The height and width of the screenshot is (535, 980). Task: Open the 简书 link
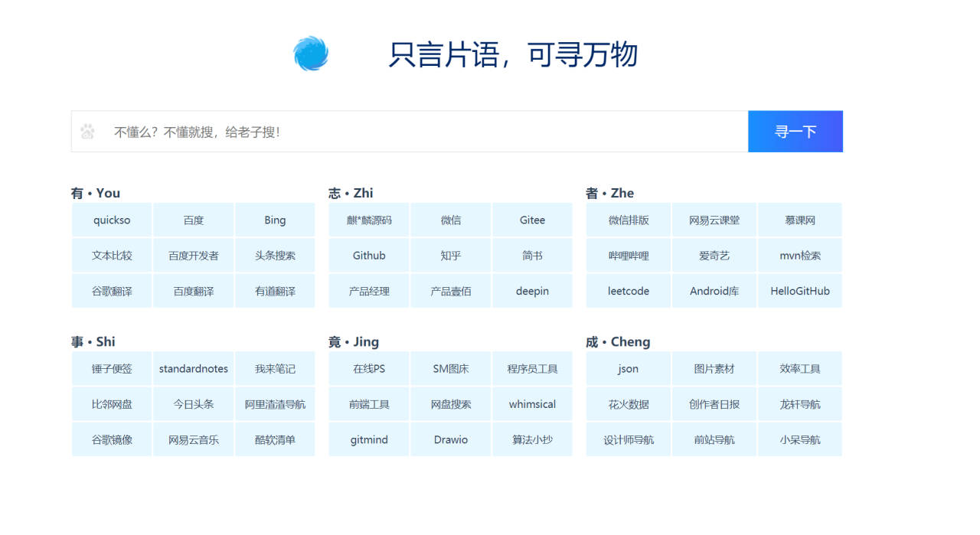pyautogui.click(x=532, y=256)
